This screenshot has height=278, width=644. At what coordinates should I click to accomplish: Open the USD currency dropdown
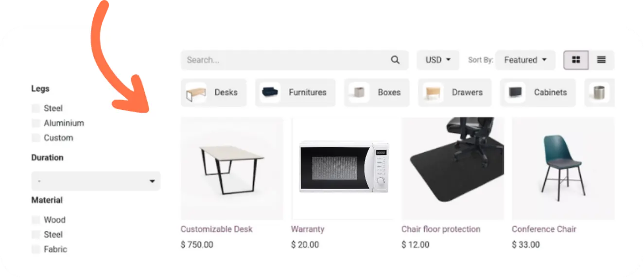[x=438, y=60]
